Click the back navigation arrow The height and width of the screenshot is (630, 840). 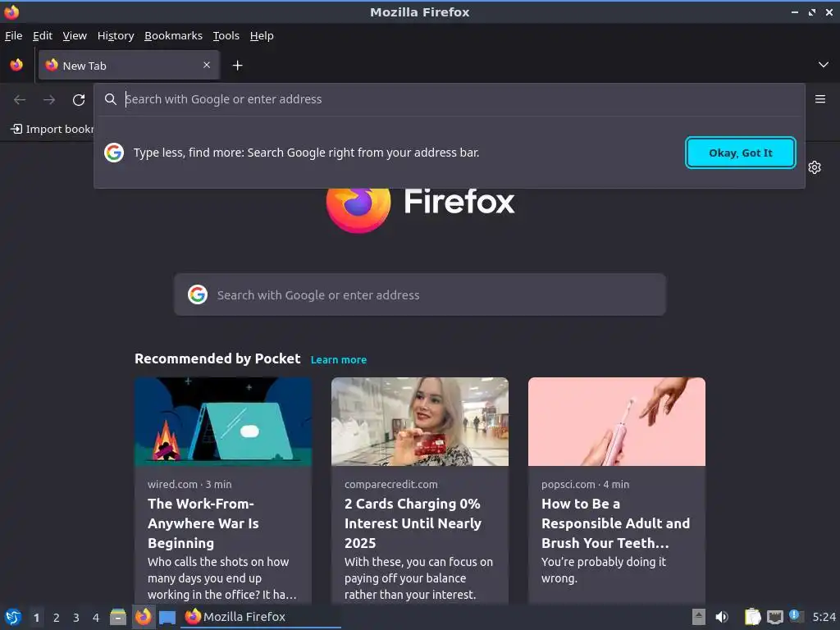20,99
